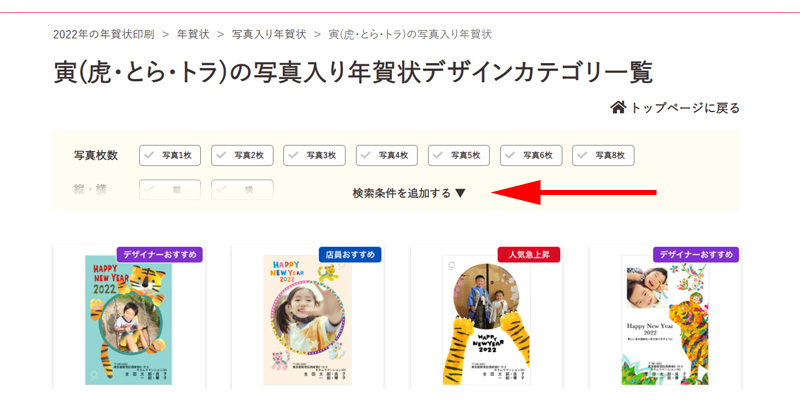Screen dimensions: 800x400
Task: Expand 検索条件を追加する search conditions
Action: (409, 193)
